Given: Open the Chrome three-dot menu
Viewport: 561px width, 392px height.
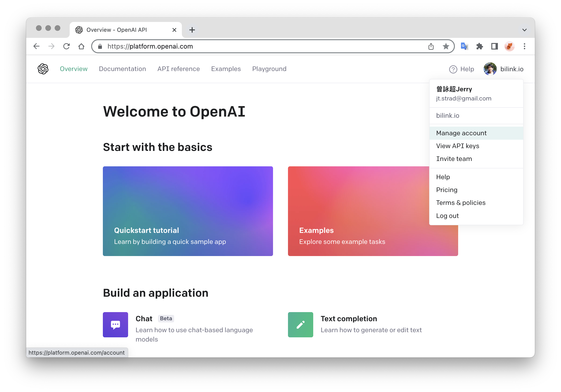Looking at the screenshot, I should [524, 46].
